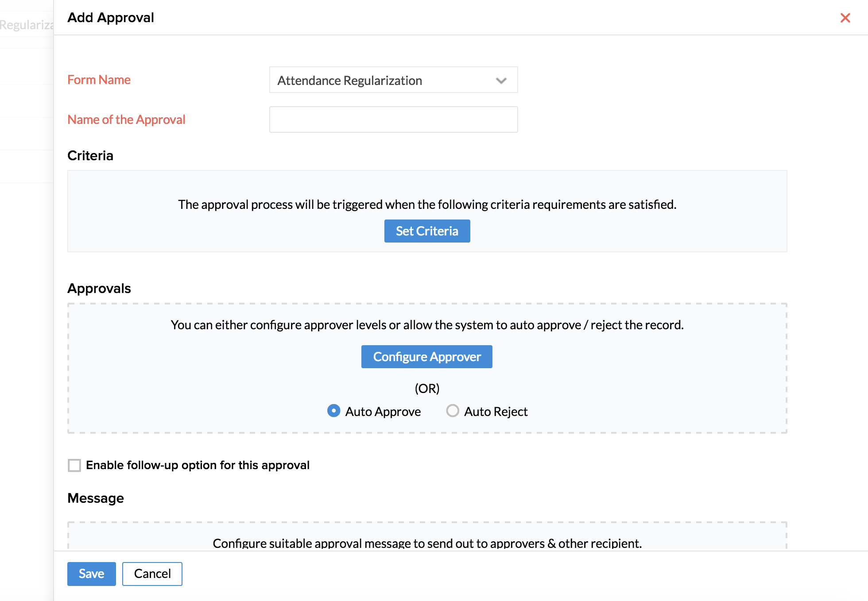868x601 pixels.
Task: Focus the Name of the Approval field
Action: (x=393, y=119)
